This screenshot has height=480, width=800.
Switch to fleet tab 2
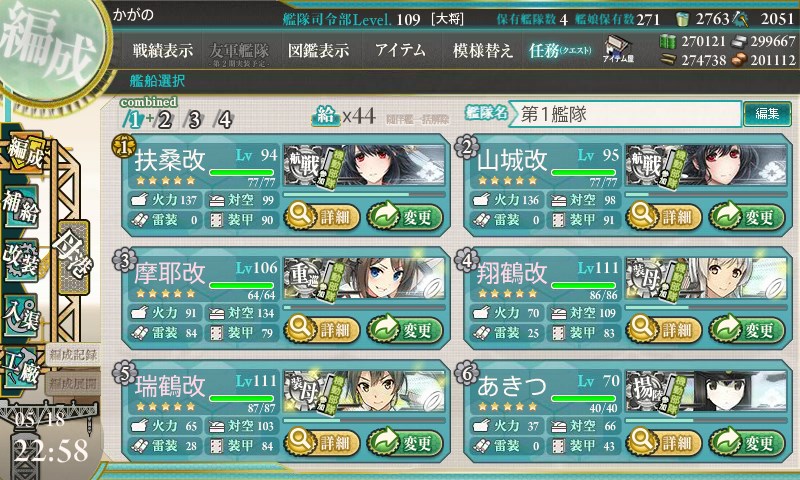tap(164, 120)
